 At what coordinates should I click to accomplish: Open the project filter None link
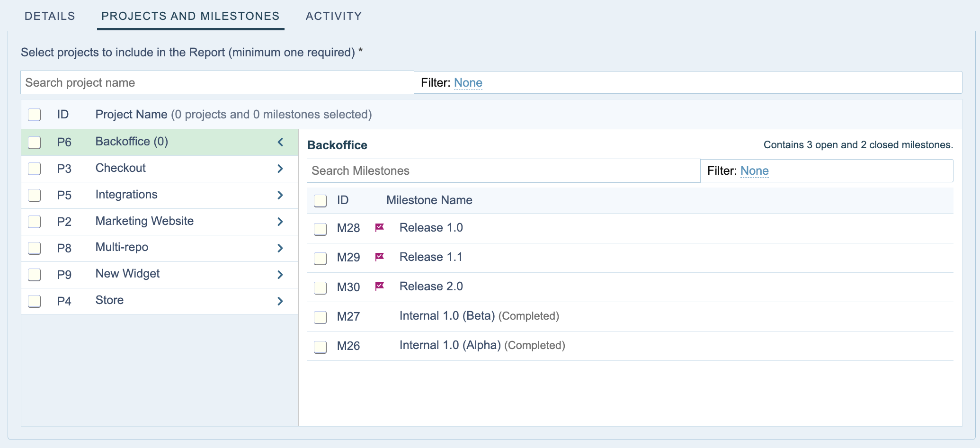click(468, 83)
